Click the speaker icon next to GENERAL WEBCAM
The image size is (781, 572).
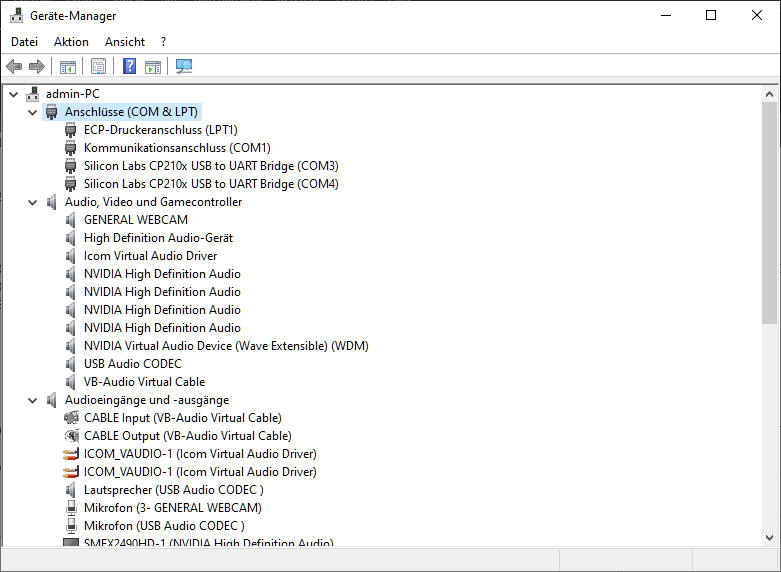point(71,220)
